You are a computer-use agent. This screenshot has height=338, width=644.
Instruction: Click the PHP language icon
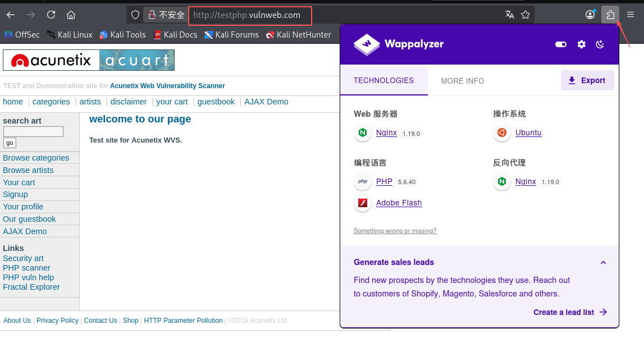pyautogui.click(x=363, y=181)
